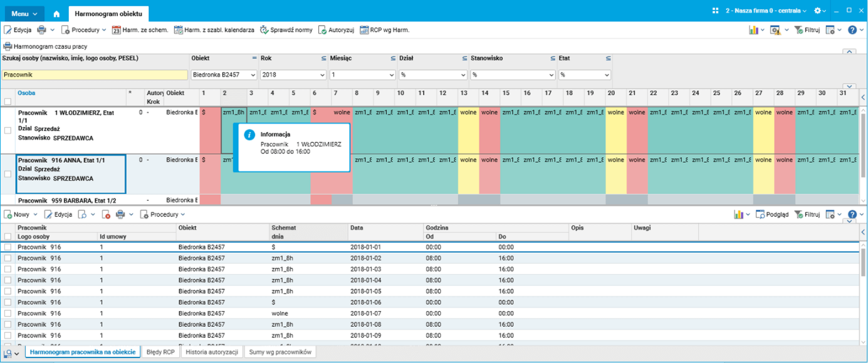Image resolution: width=868 pixels, height=363 pixels.
Task: Print Harmonogram czasu pracy report
Action: (45, 46)
